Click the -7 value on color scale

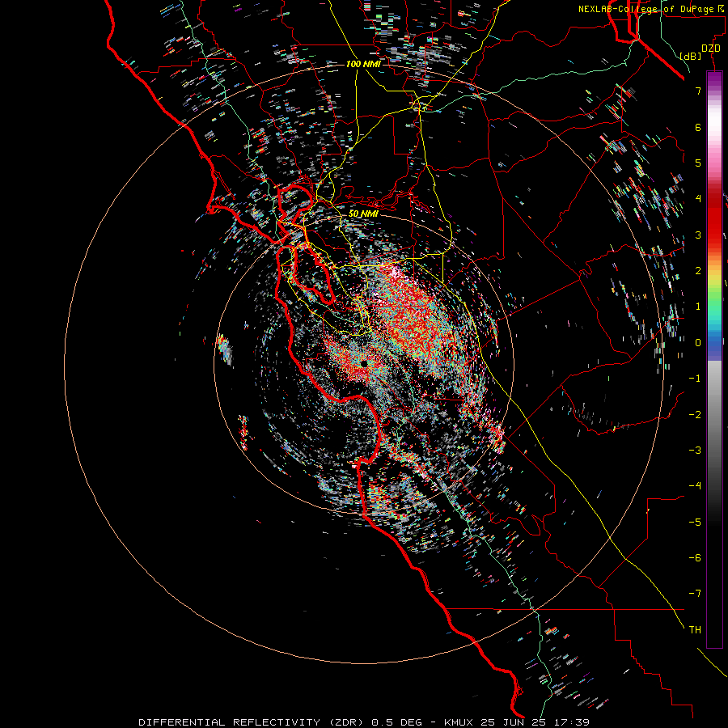tap(695, 594)
